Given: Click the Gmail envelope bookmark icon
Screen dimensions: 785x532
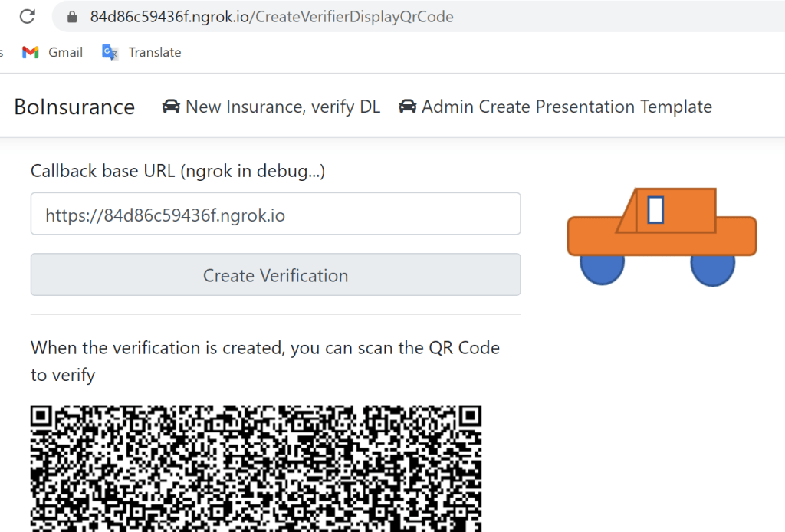Looking at the screenshot, I should pos(31,52).
